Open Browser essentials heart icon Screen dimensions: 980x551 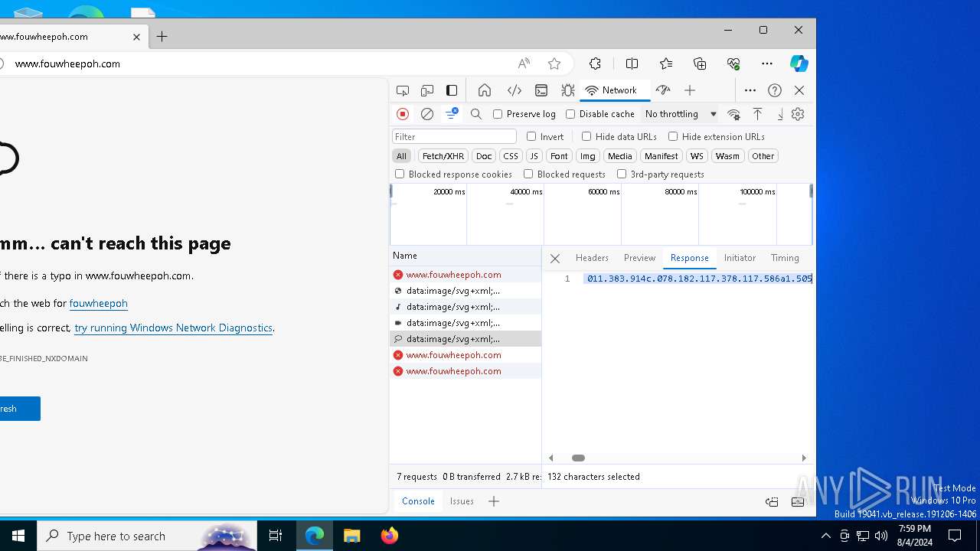click(733, 64)
